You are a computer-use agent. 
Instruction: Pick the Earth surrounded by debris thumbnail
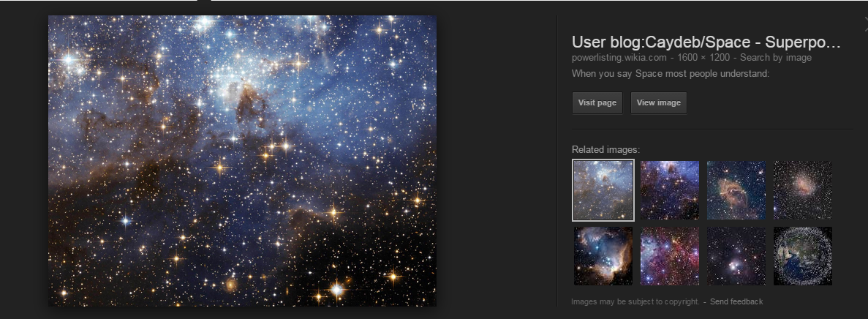[803, 256]
